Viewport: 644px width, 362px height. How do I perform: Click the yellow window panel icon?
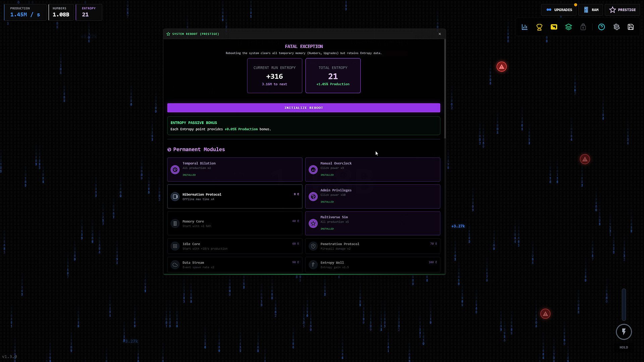(554, 27)
